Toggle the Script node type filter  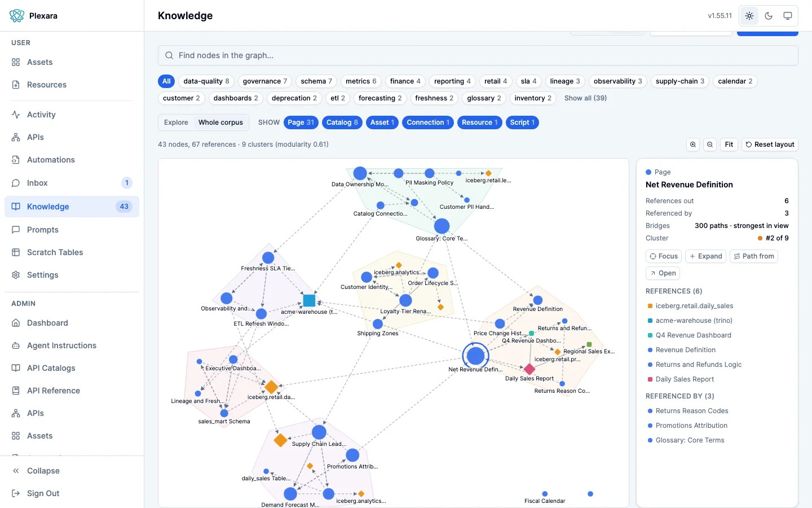point(523,122)
